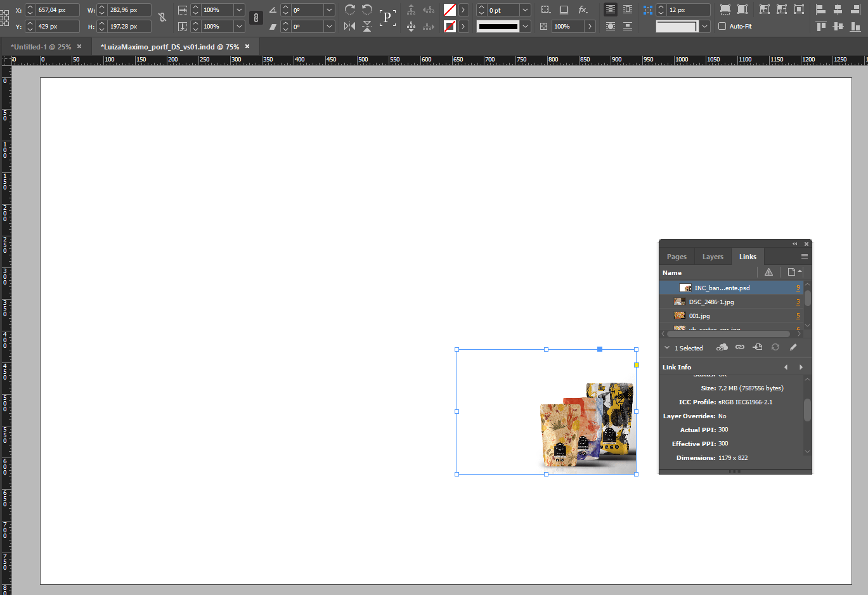Open the fx effects menu in the Control panel
This screenshot has width=868, height=595.
(582, 10)
